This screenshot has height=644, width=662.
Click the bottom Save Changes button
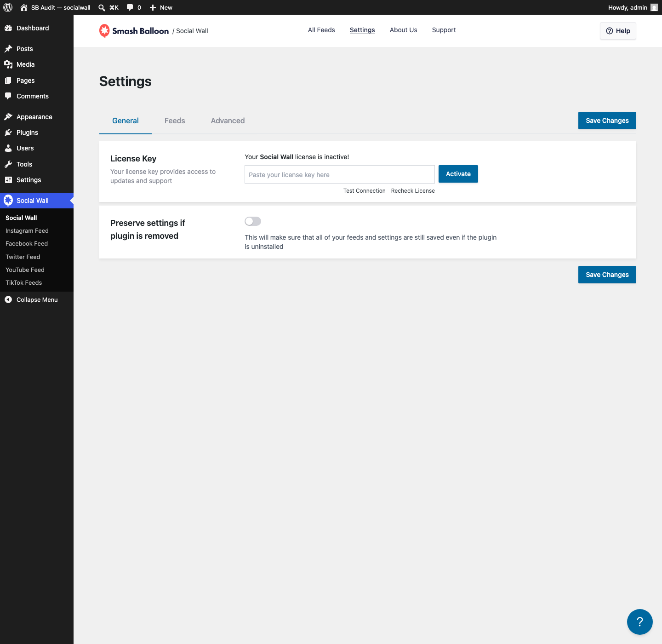(607, 275)
